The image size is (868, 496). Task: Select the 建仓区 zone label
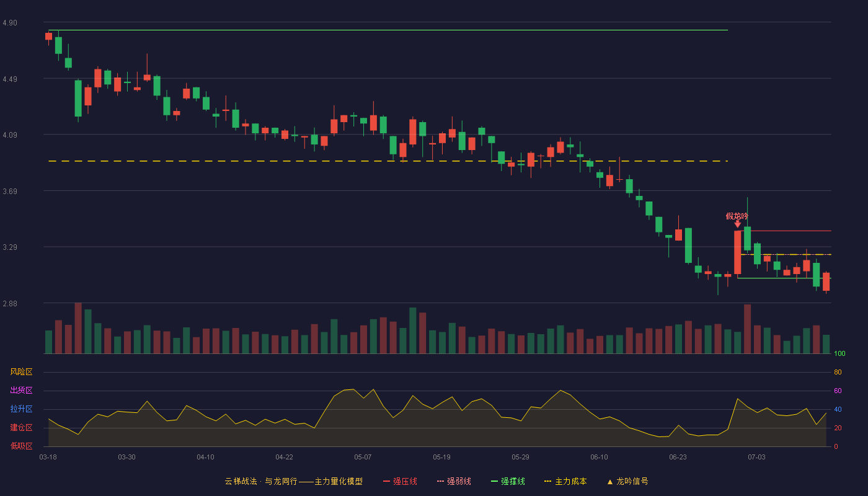(x=21, y=428)
